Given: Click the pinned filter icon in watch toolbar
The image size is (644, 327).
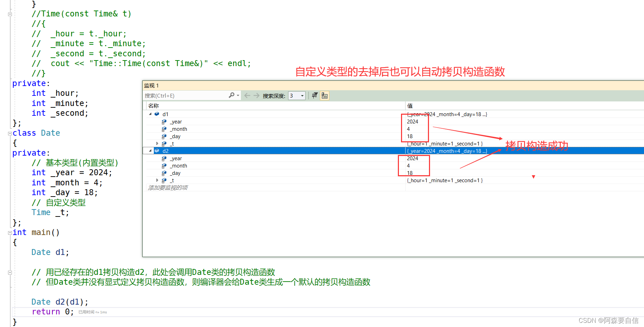Looking at the screenshot, I should click(315, 95).
